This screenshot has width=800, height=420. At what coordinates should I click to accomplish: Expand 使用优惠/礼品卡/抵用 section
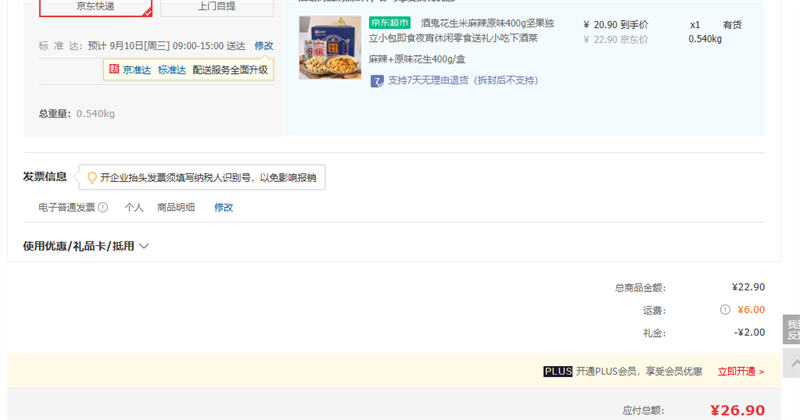[86, 246]
